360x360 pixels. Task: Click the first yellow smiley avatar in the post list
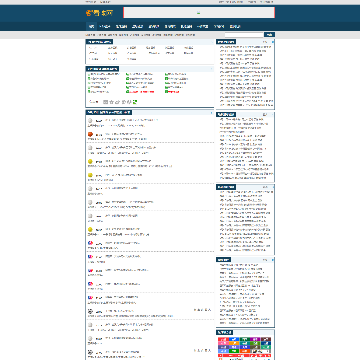click(x=90, y=162)
